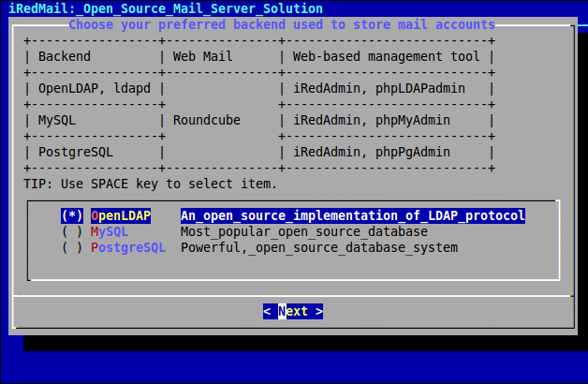588x384 pixels.
Task: Click 'Web-based management tool' table header
Action: (x=387, y=56)
